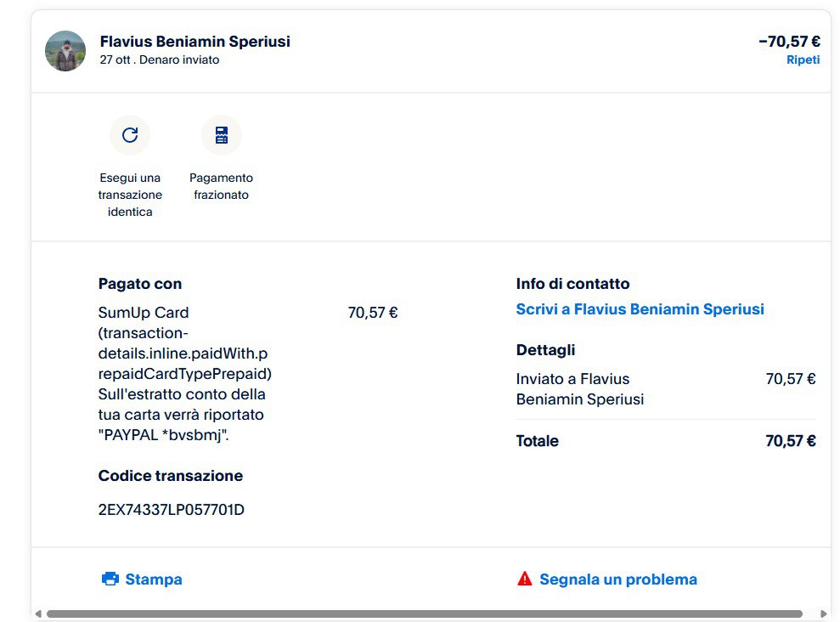Click the red warning triangle icon
Viewport: 840px width, 622px height.
[x=525, y=580]
